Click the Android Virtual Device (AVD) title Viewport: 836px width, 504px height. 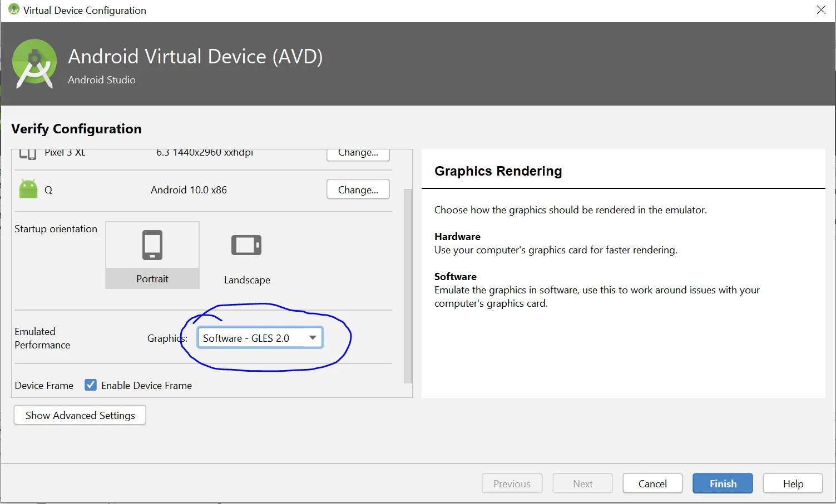[x=195, y=56]
